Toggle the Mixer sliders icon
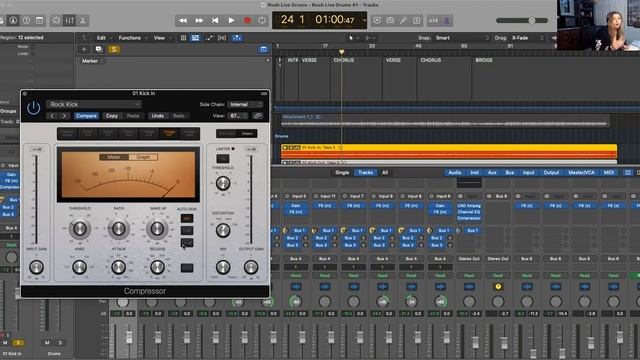 69,20
